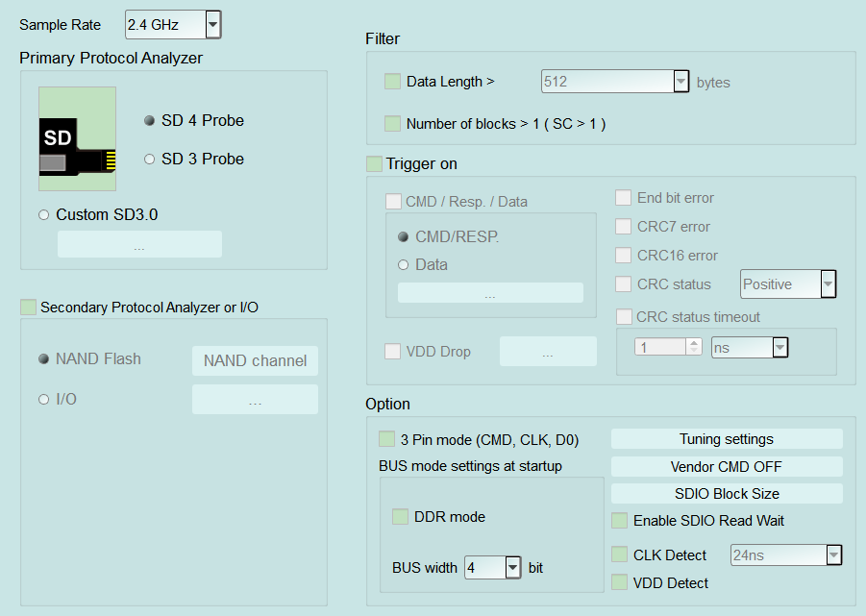This screenshot has height=616, width=866.
Task: Select the SD 3 Probe option
Action: [149, 159]
